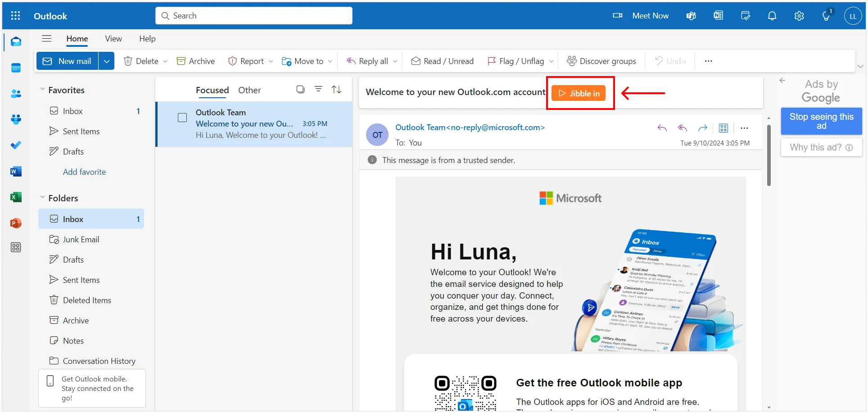Viewport: 868px width, 413px height.
Task: Toggle the hamburger navigation pane button
Action: pos(46,39)
